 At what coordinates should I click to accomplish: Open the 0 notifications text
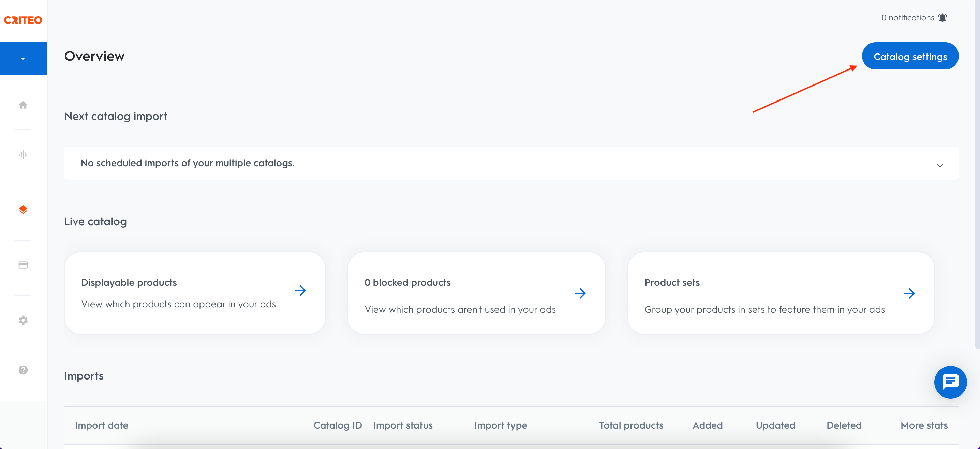908,18
